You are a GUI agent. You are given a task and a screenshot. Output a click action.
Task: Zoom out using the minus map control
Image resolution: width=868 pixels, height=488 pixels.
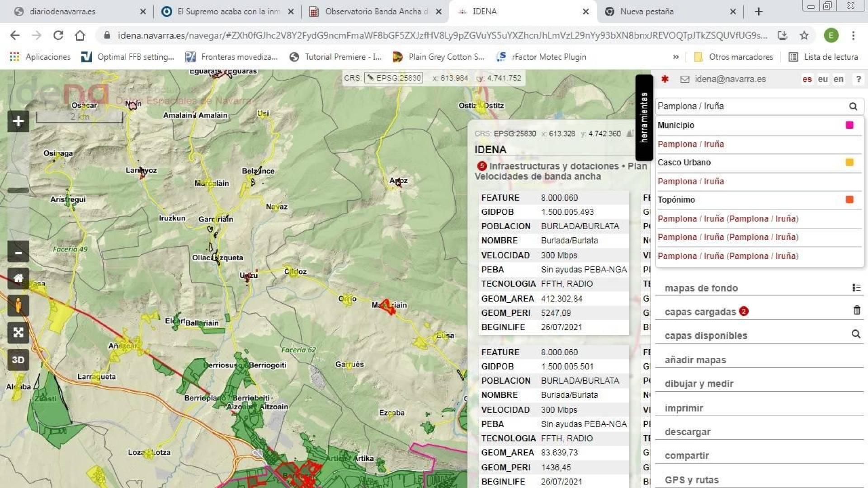tap(18, 253)
